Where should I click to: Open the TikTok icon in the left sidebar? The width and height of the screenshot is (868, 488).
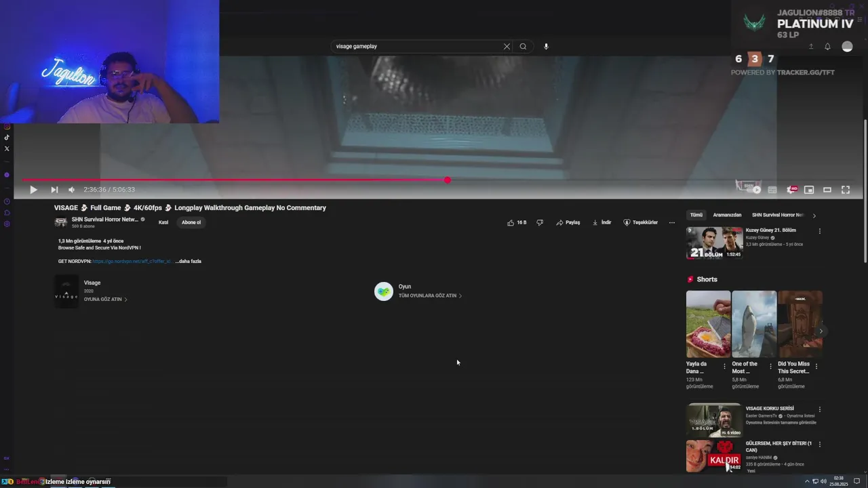click(7, 138)
